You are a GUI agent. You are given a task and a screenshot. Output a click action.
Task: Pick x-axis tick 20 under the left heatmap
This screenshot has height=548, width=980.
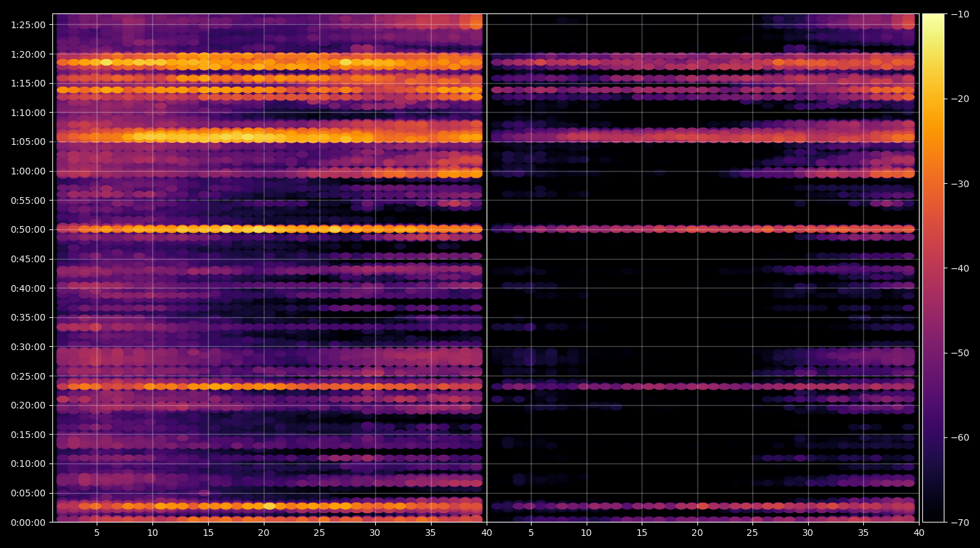(x=264, y=533)
